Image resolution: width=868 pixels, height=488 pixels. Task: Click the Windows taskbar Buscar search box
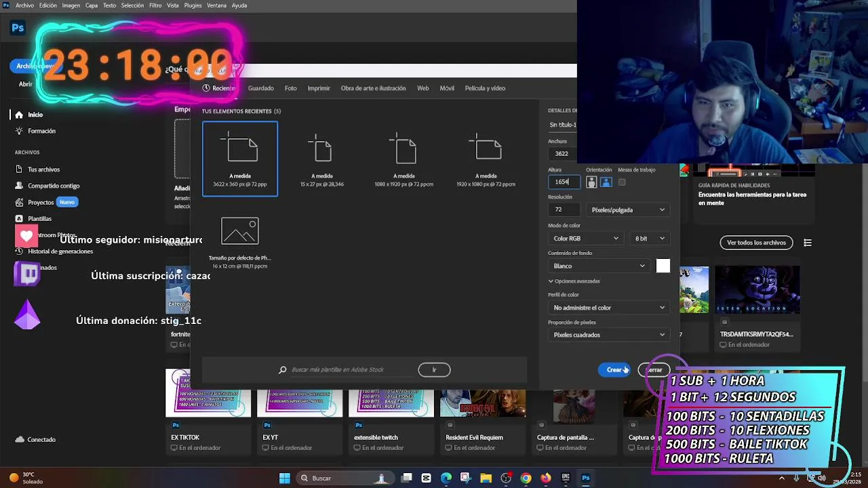(346, 478)
